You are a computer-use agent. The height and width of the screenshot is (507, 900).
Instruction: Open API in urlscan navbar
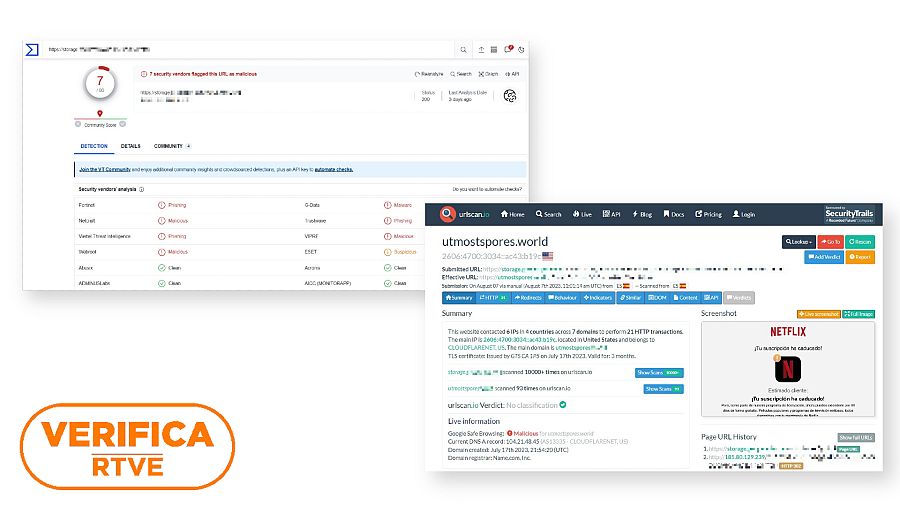(611, 214)
